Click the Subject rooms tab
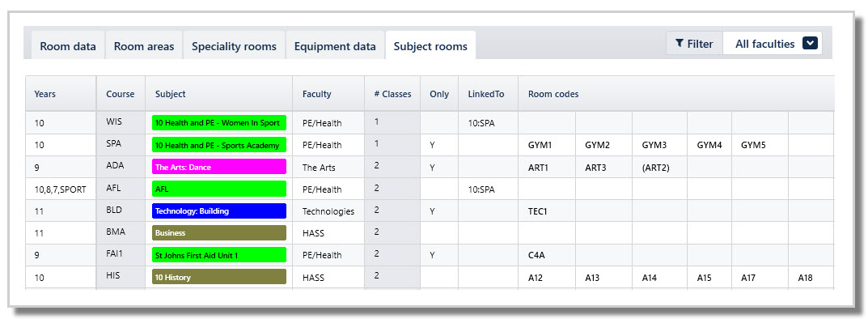 (x=430, y=46)
